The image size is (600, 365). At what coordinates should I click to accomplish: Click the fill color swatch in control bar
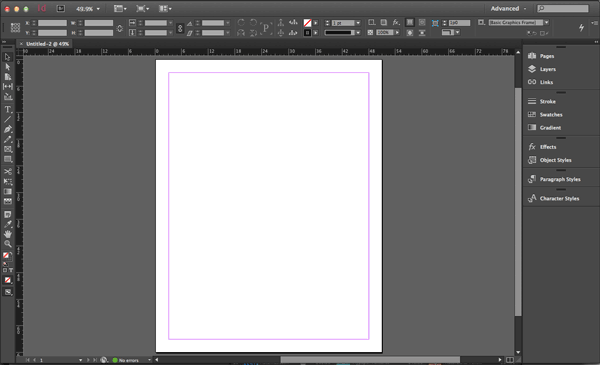coord(307,23)
